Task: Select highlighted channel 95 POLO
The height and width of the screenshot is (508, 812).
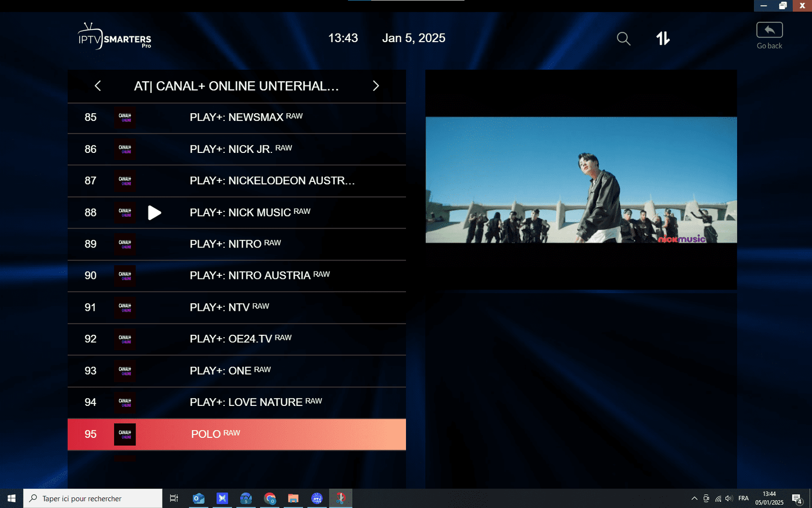Action: click(x=236, y=434)
